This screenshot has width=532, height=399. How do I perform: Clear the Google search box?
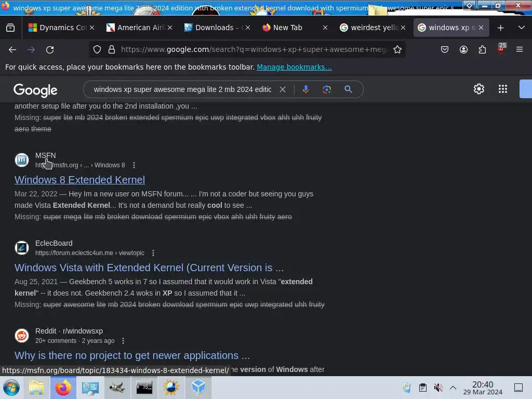click(x=282, y=89)
